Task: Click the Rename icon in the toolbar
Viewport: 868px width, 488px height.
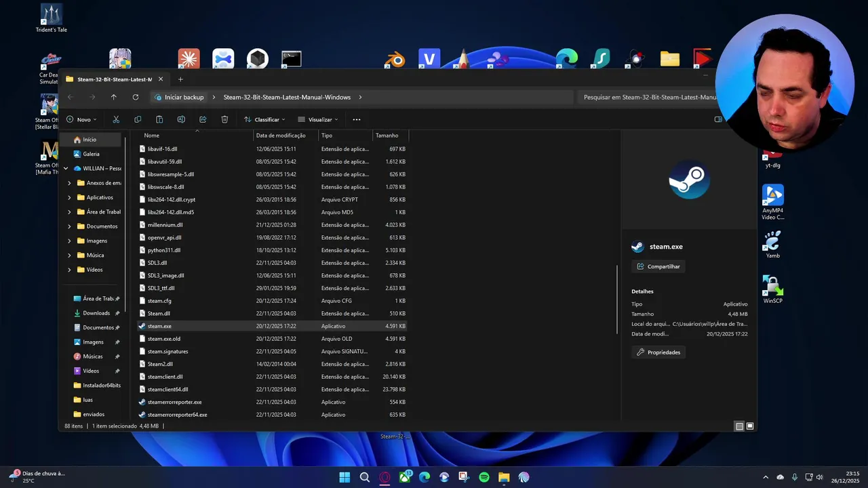Action: (181, 119)
